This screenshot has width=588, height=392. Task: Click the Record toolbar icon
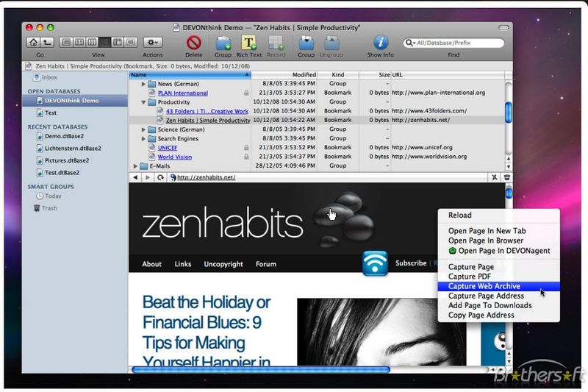point(276,43)
